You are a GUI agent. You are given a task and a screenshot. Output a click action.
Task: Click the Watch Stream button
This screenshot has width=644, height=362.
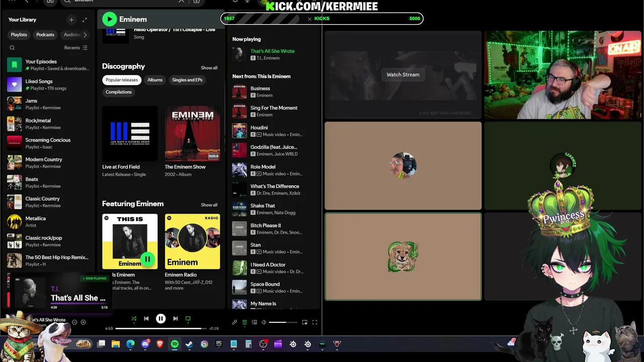pos(403,74)
